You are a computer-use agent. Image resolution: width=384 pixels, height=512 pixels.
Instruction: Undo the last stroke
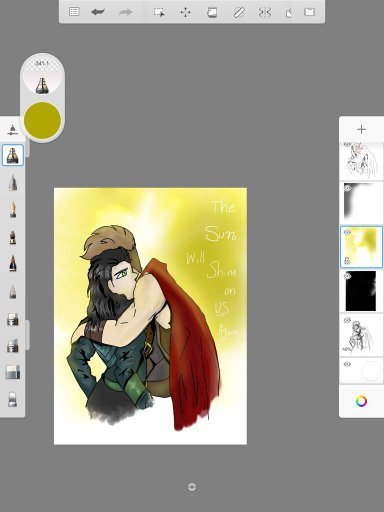click(x=98, y=12)
